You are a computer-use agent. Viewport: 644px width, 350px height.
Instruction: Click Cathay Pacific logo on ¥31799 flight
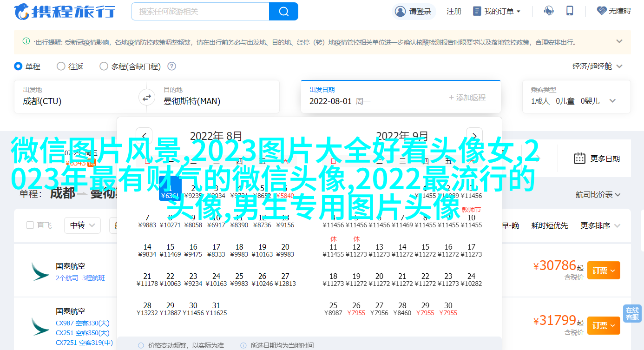40,327
